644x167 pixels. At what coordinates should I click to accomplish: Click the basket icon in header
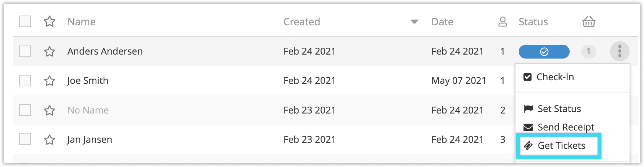[x=588, y=22]
